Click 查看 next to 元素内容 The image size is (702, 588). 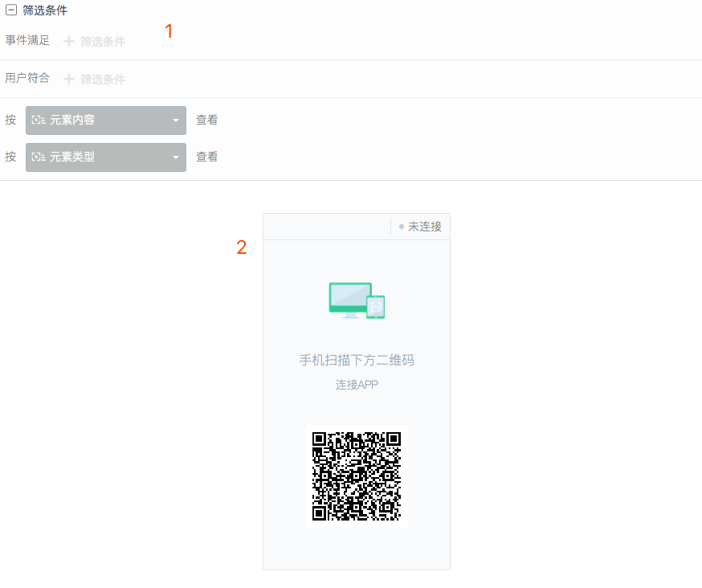(207, 120)
